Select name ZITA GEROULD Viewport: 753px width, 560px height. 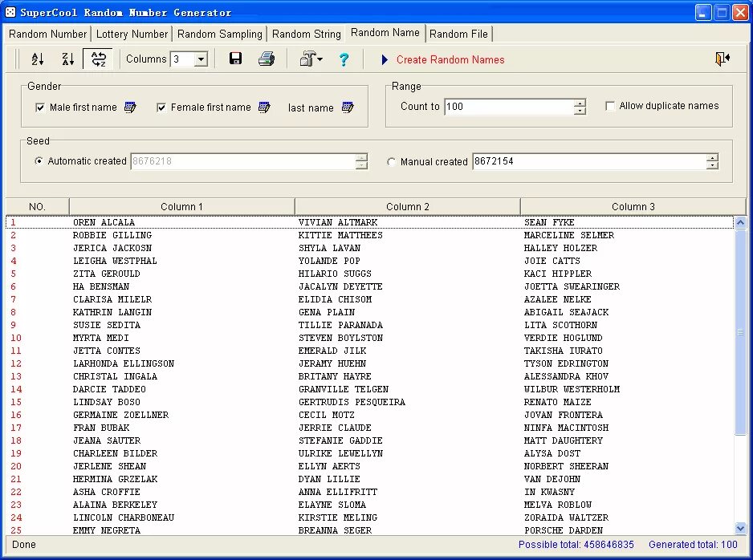coord(107,274)
